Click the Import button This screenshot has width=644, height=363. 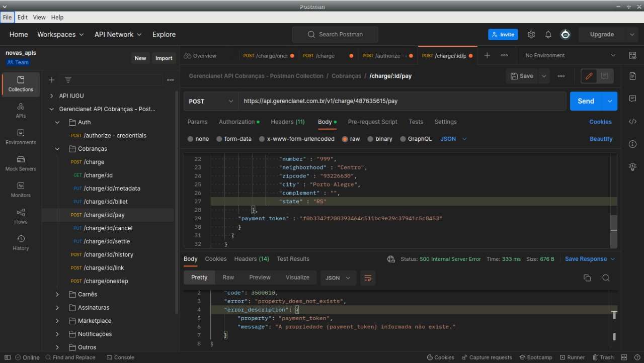tap(164, 58)
